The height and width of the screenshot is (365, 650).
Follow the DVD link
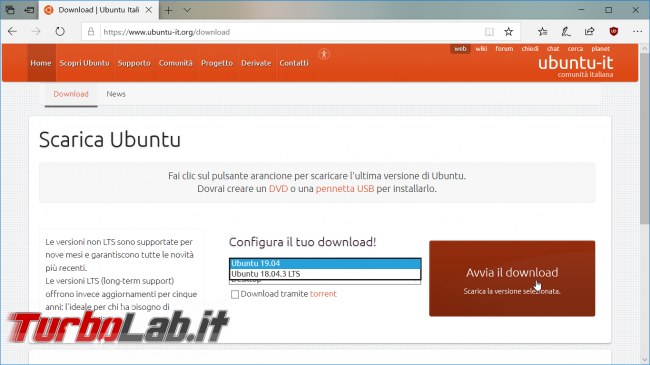pos(278,189)
